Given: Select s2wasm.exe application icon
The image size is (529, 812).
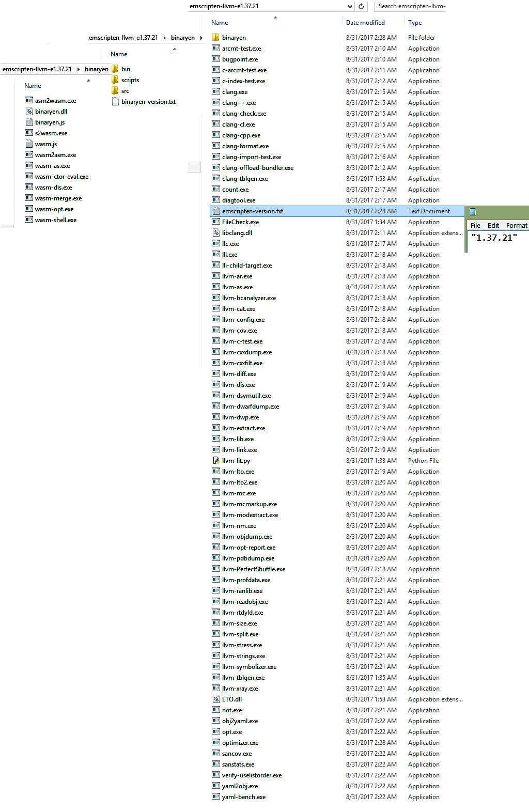Looking at the screenshot, I should pyautogui.click(x=29, y=133).
